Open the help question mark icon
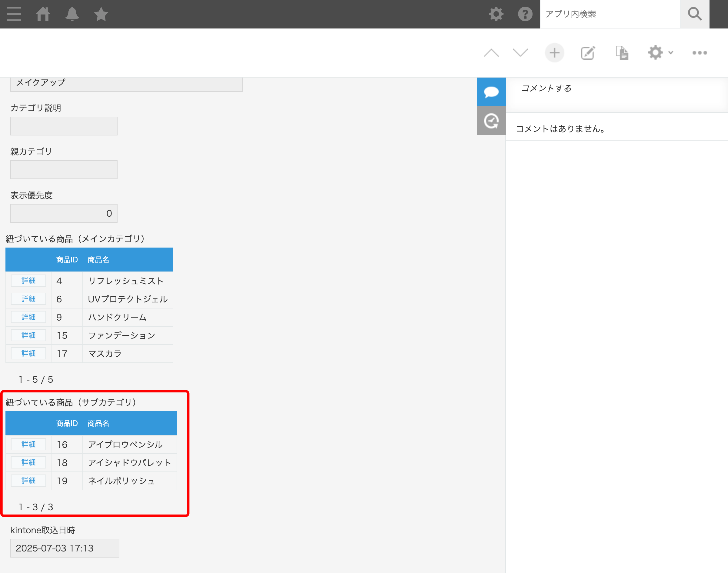 pos(525,14)
